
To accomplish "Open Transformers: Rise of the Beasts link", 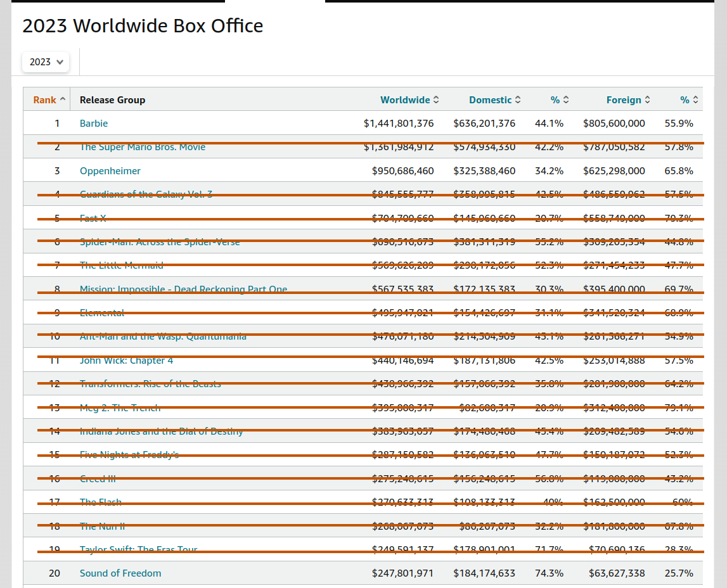I will [150, 384].
